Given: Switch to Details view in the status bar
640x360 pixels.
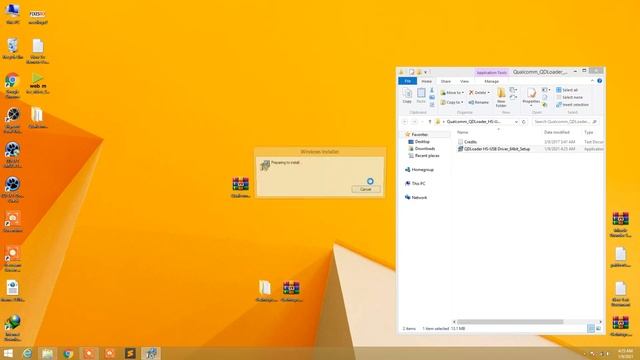Looking at the screenshot, I should pos(591,329).
